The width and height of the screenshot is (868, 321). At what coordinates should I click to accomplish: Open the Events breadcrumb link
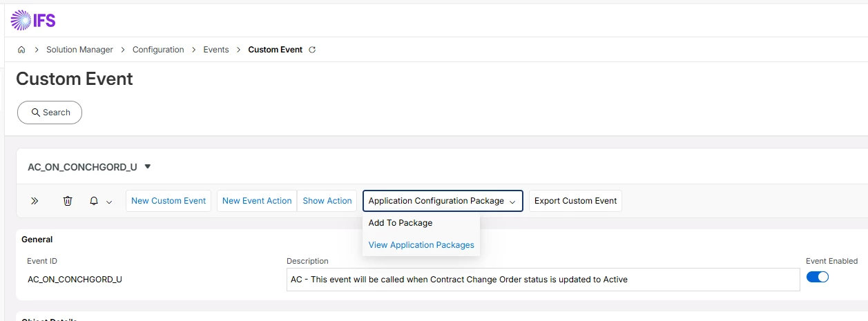point(216,50)
